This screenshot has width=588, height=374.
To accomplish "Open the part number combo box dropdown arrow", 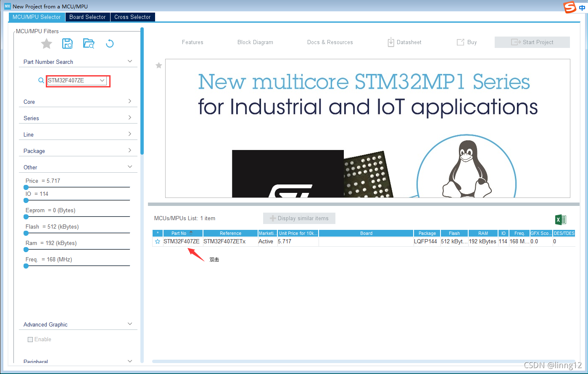I will (102, 80).
